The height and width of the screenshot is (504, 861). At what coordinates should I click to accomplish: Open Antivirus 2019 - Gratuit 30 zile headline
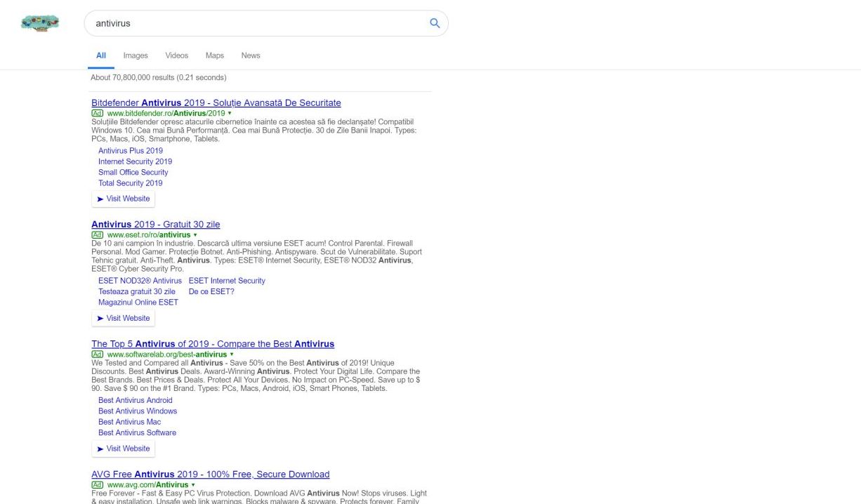click(x=156, y=225)
